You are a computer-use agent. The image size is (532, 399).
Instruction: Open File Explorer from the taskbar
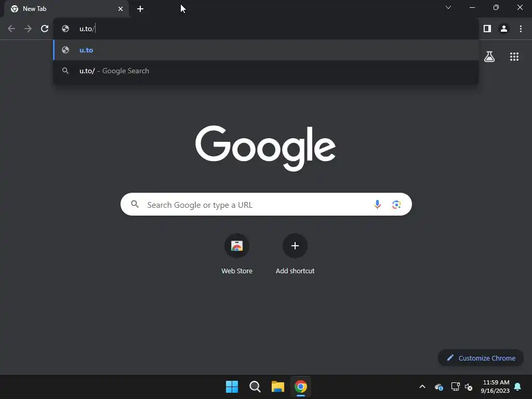[x=278, y=387]
